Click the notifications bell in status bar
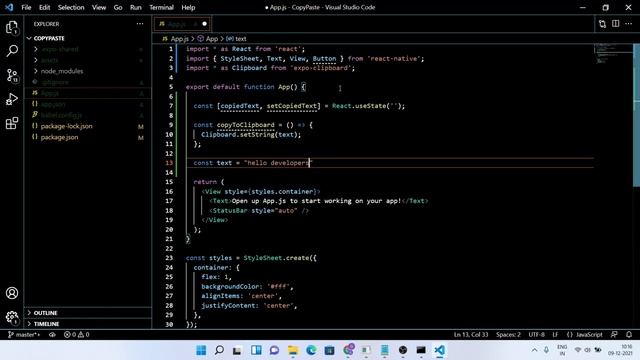 [629, 335]
